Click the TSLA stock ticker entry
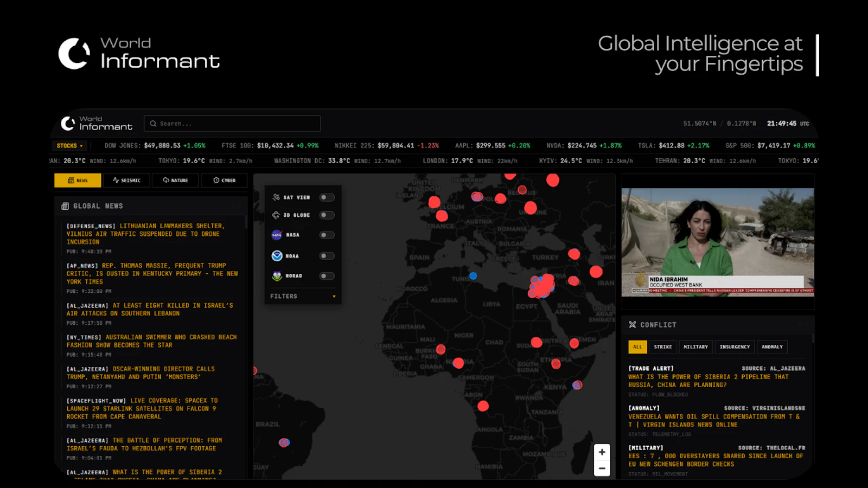868x488 pixels. click(673, 146)
